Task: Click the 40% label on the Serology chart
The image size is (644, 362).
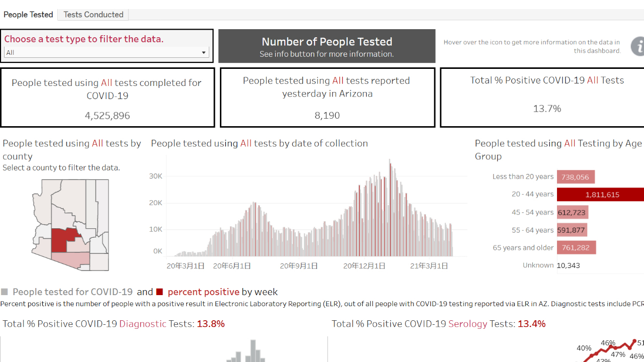Action: 584,348
